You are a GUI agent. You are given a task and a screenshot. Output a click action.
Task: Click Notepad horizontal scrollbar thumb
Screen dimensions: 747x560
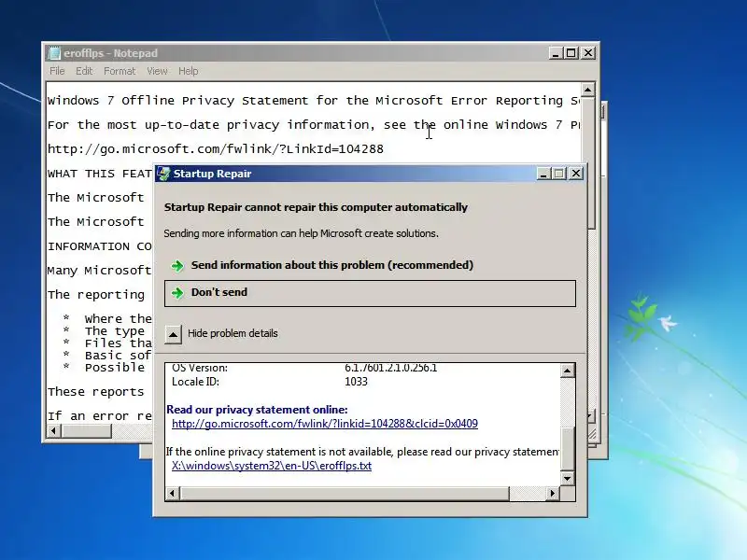[86, 431]
